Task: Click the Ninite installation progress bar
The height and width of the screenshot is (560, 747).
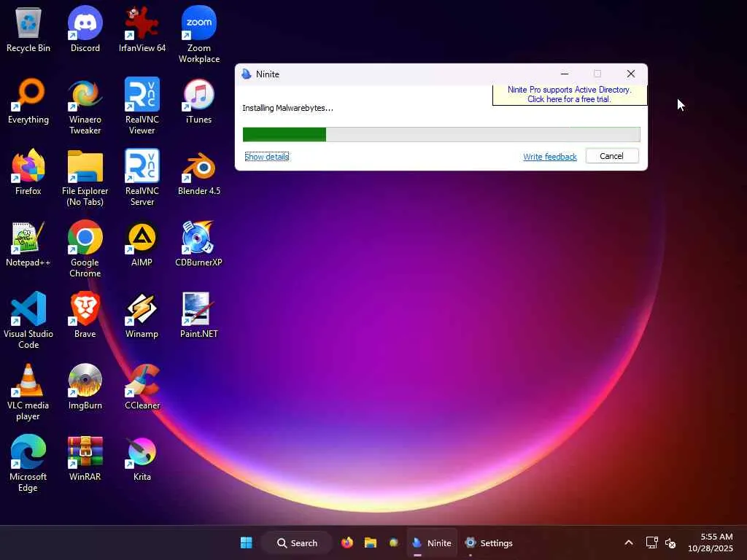Action: pos(441,135)
